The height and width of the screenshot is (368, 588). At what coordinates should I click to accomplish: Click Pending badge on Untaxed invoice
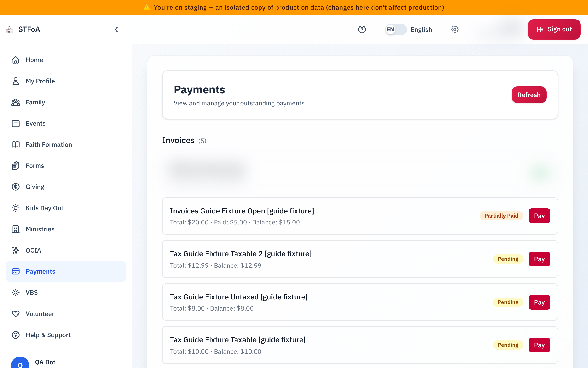tap(508, 302)
